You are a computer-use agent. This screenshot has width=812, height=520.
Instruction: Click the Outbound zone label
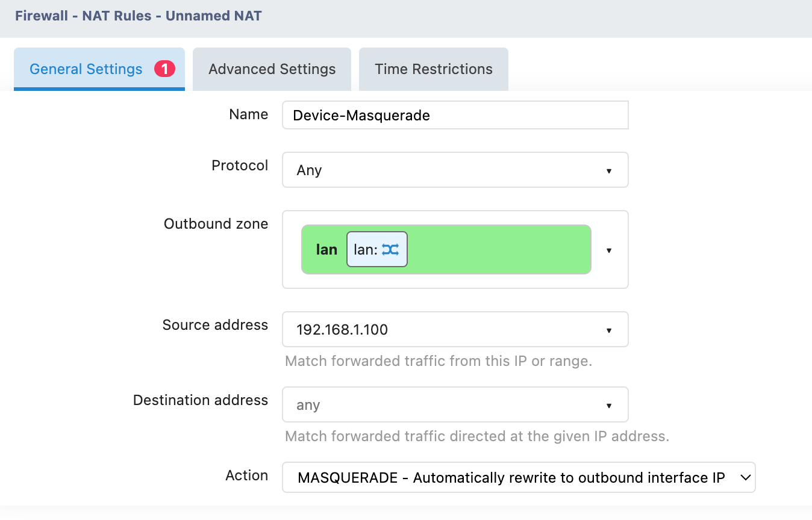coord(216,224)
